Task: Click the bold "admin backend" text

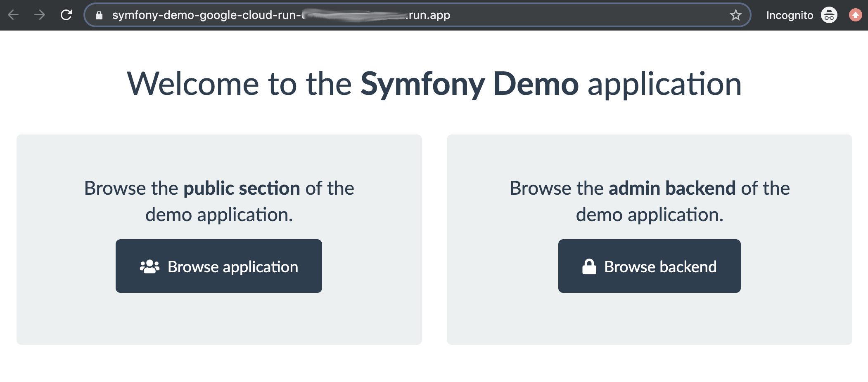Action: (672, 188)
